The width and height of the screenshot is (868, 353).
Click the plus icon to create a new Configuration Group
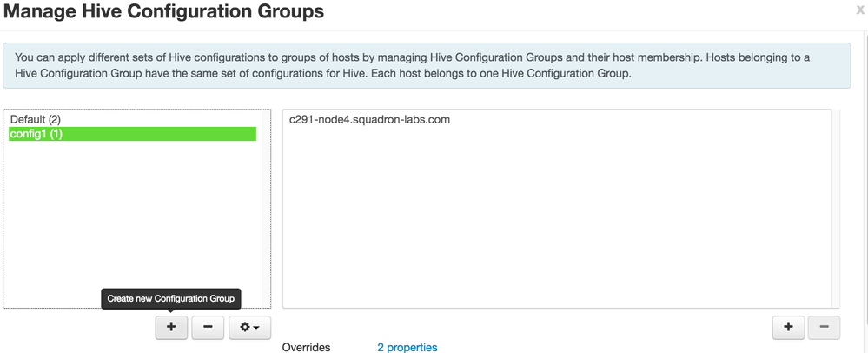click(x=171, y=327)
